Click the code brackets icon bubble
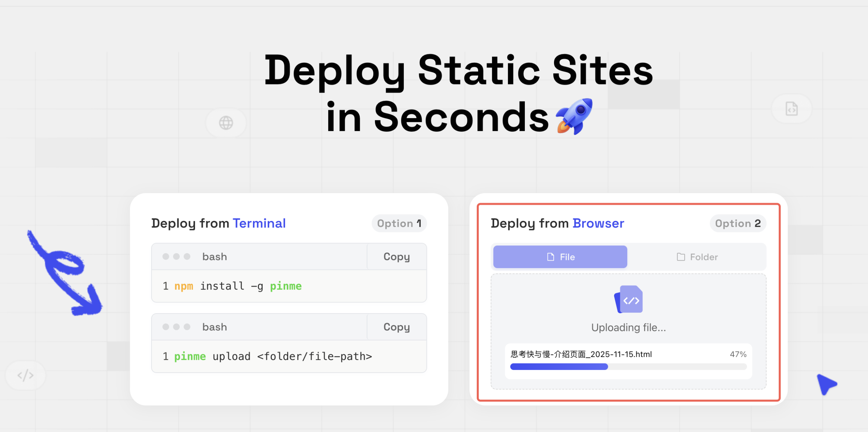868x432 pixels. (x=25, y=375)
